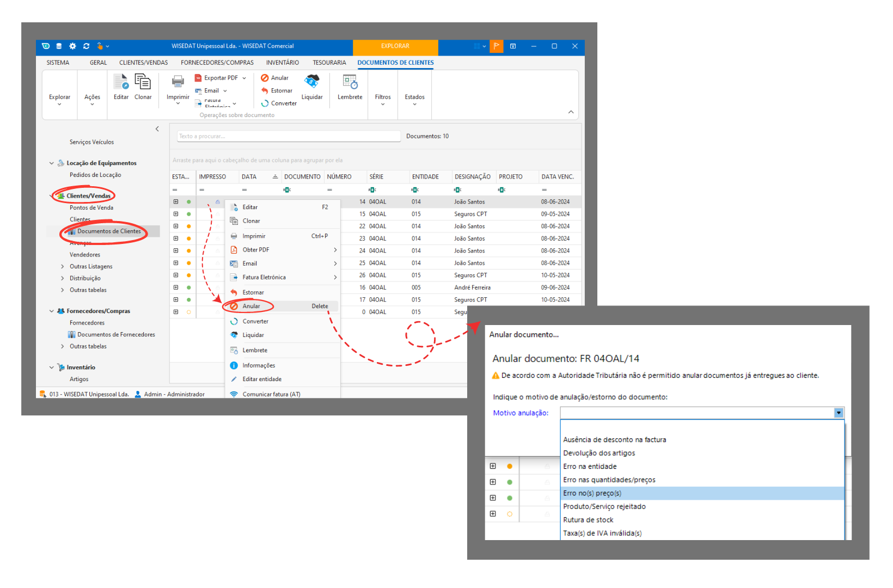Click the Editar icon in the ribbon
Image resolution: width=893 pixels, height=588 pixels.
click(121, 82)
